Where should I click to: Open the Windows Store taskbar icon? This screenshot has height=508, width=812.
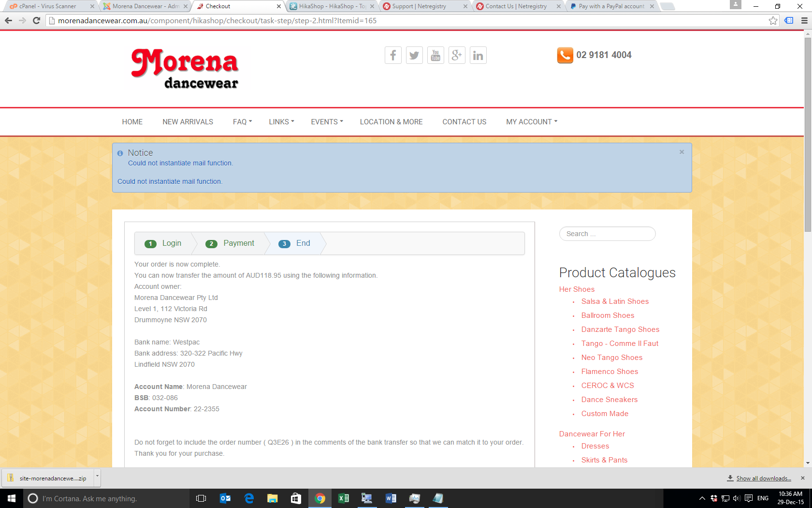pos(296,498)
